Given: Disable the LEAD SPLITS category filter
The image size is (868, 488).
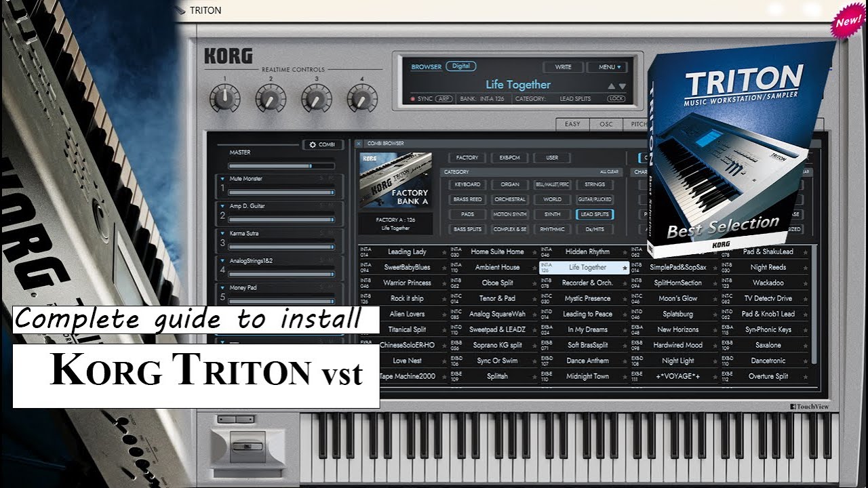Looking at the screenshot, I should pyautogui.click(x=595, y=214).
